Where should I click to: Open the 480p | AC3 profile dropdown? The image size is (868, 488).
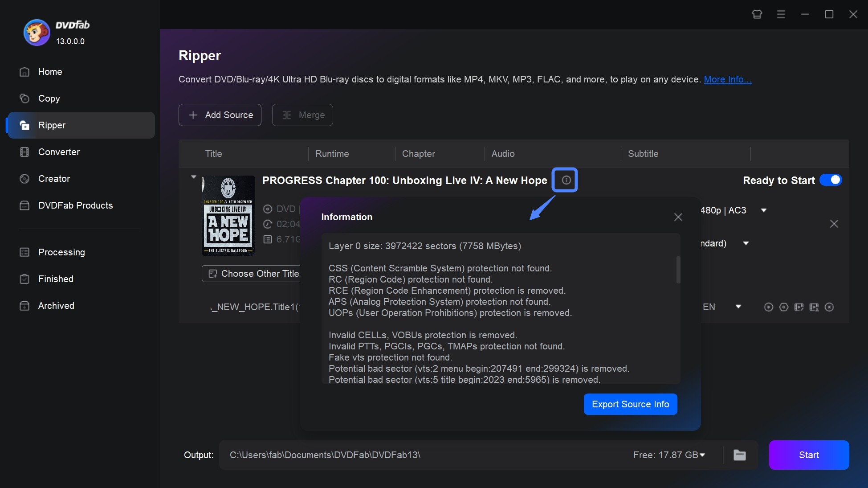(763, 210)
